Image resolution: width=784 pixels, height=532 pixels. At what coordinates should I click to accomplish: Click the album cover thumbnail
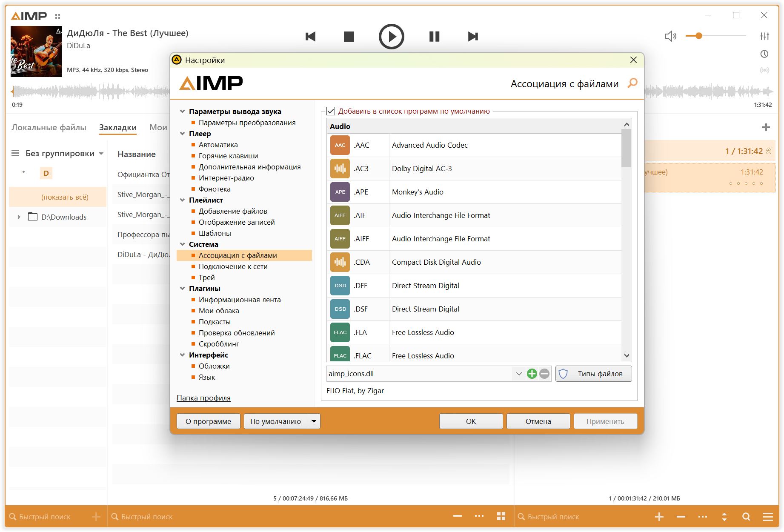36,51
